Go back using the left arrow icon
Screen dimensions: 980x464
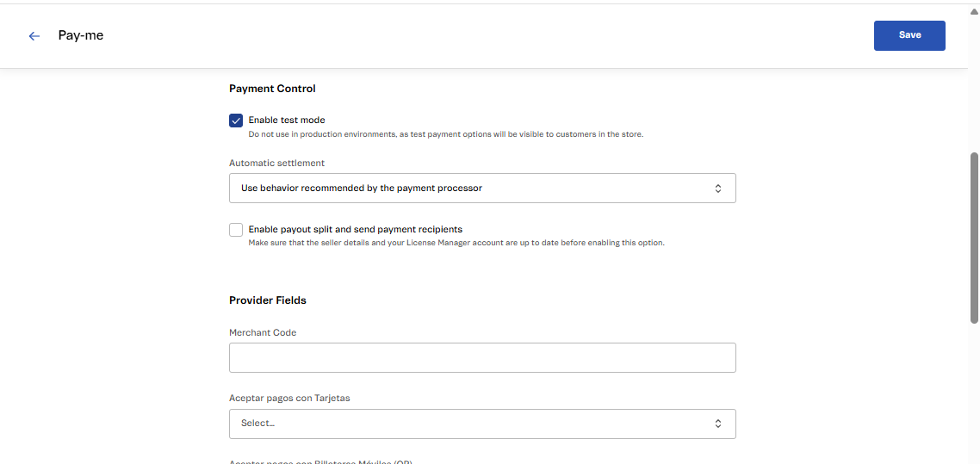34,36
